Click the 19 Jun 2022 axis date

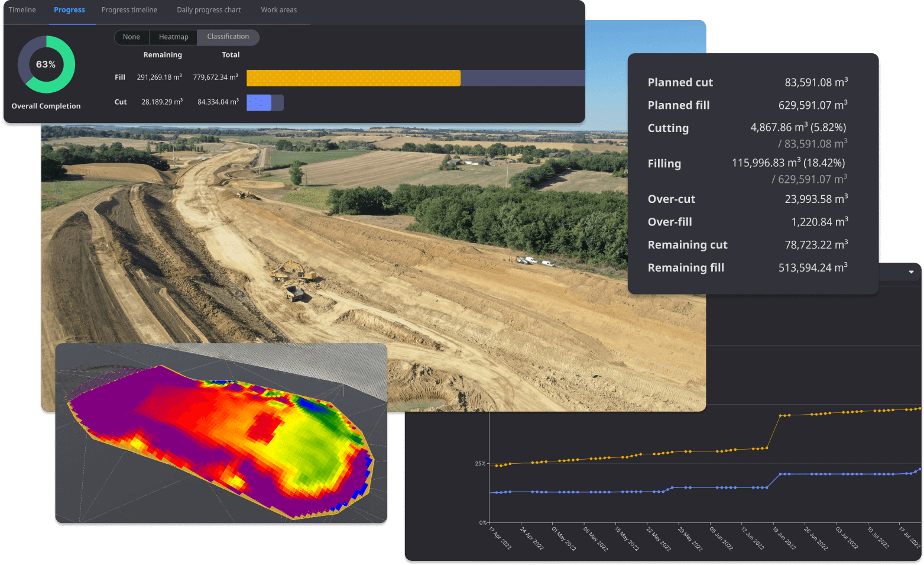[784, 538]
